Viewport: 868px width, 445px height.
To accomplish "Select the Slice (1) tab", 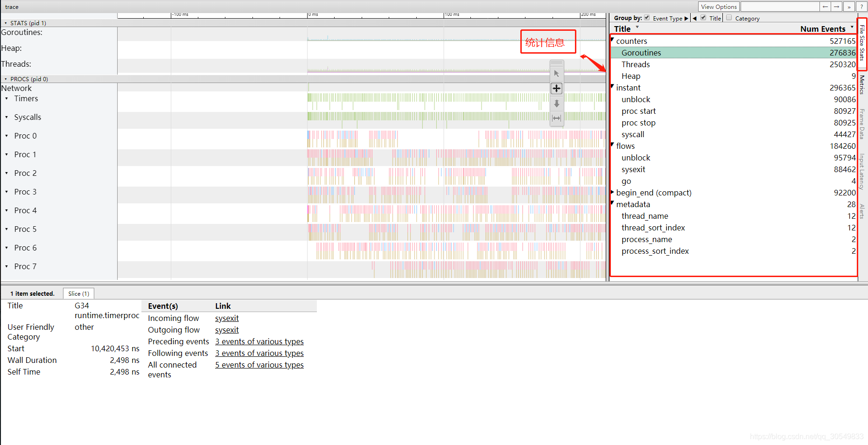I will (x=78, y=293).
